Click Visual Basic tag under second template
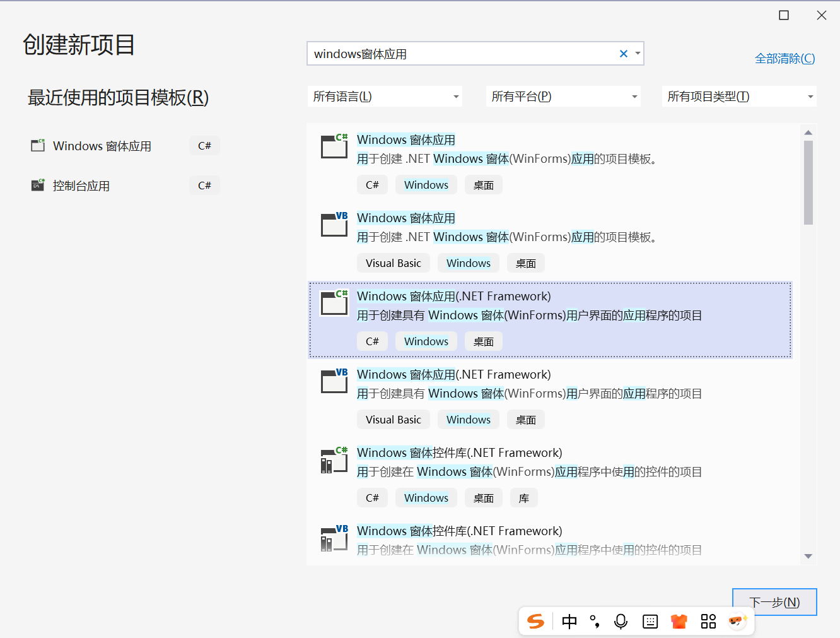The image size is (840, 638). 394,263
